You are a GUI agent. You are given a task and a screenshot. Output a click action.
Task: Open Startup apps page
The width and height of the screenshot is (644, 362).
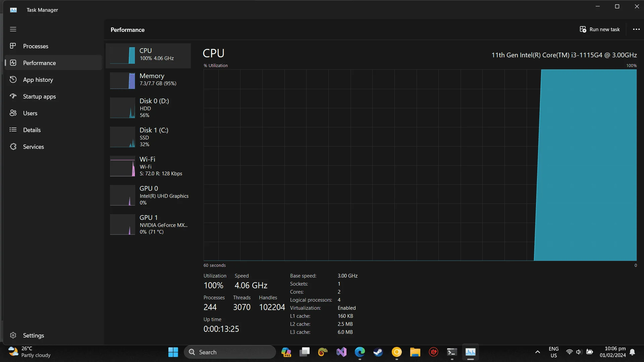tap(53, 96)
